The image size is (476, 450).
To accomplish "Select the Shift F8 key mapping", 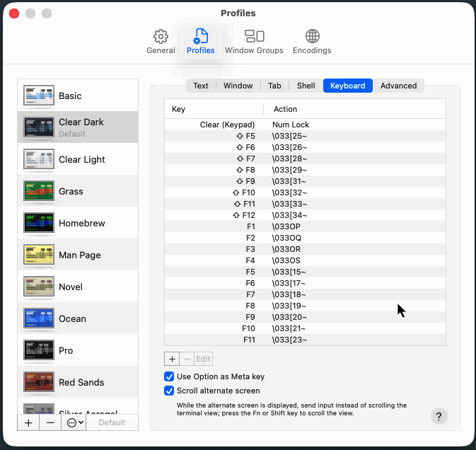I will point(305,170).
